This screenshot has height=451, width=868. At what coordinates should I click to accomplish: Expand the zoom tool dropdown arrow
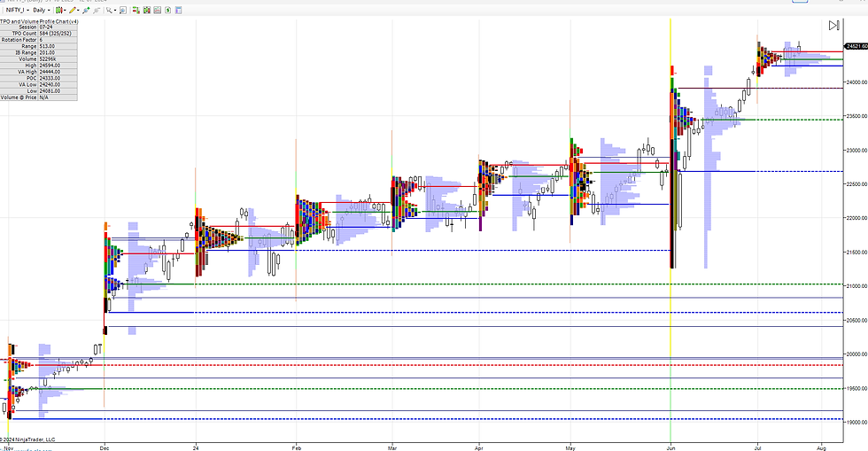[x=115, y=10]
